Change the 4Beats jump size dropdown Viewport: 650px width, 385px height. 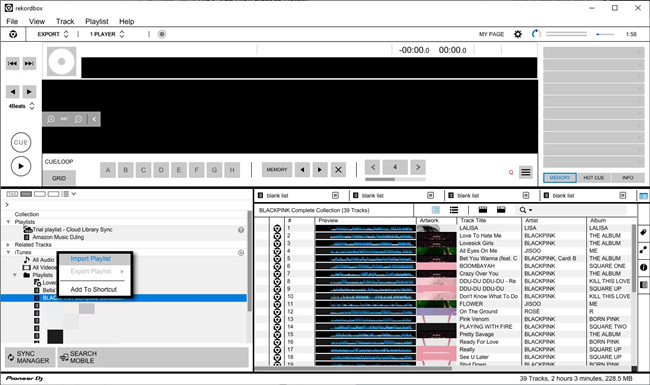(22, 106)
